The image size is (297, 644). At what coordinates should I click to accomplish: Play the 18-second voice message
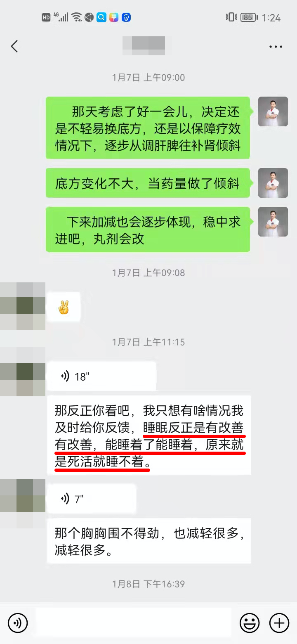pyautogui.click(x=101, y=376)
